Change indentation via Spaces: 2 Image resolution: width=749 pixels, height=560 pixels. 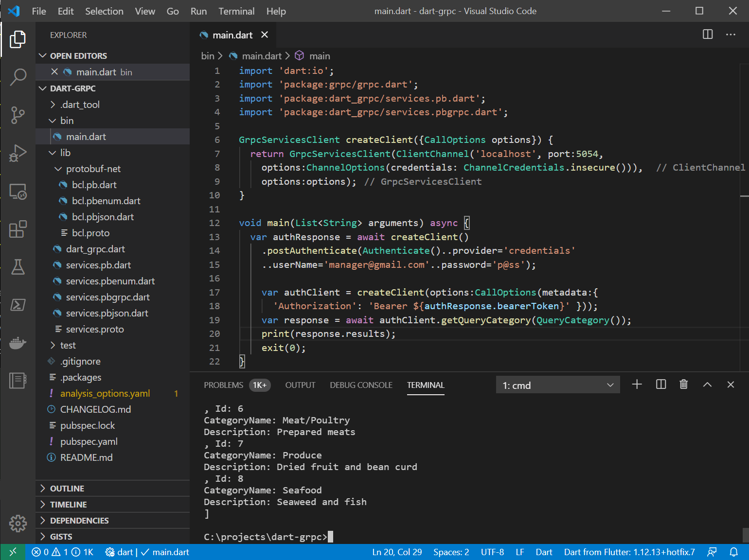click(451, 552)
